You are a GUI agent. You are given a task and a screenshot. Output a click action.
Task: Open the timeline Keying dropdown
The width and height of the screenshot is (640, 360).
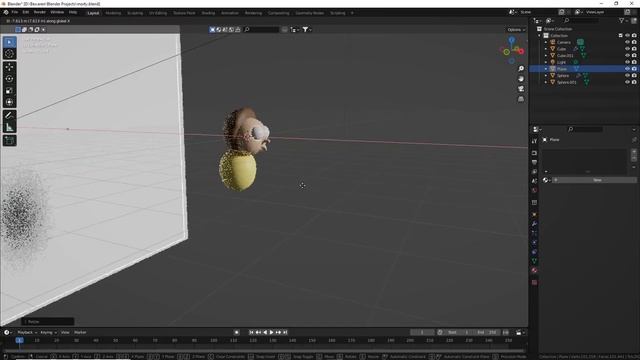[48, 332]
